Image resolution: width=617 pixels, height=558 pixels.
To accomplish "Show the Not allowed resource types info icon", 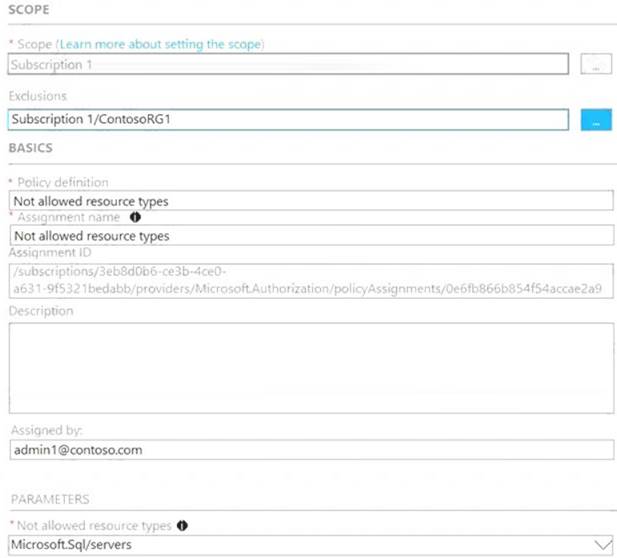I will (x=182, y=525).
